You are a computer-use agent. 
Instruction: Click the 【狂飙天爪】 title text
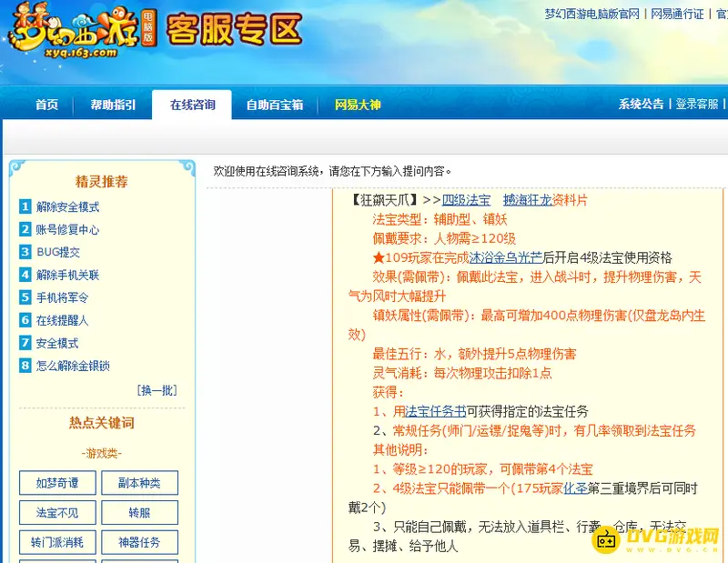pos(384,200)
